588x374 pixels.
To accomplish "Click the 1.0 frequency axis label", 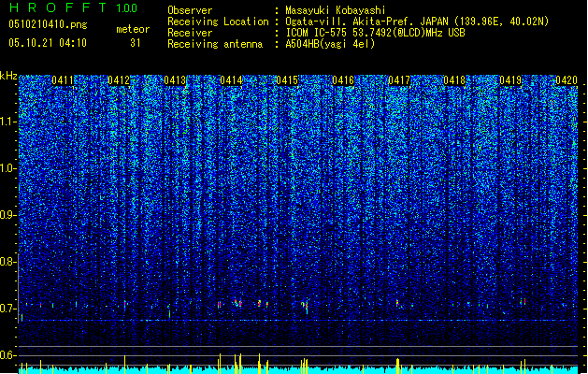I will pyautogui.click(x=7, y=168).
